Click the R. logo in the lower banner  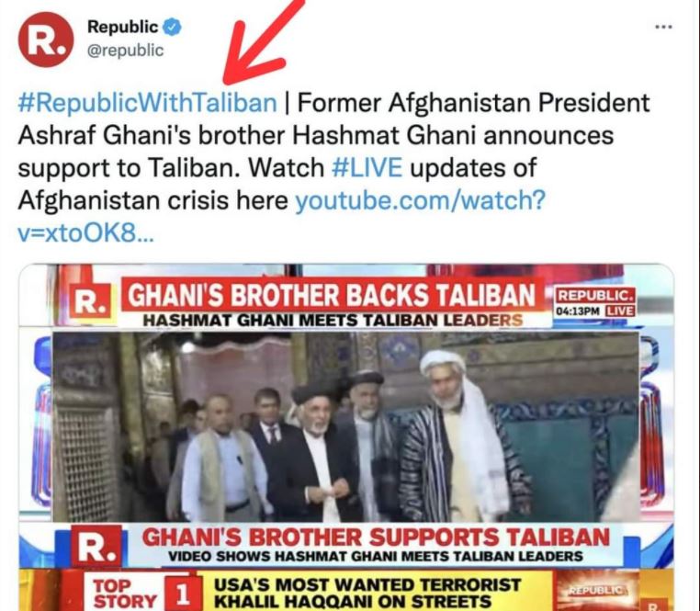click(x=96, y=549)
